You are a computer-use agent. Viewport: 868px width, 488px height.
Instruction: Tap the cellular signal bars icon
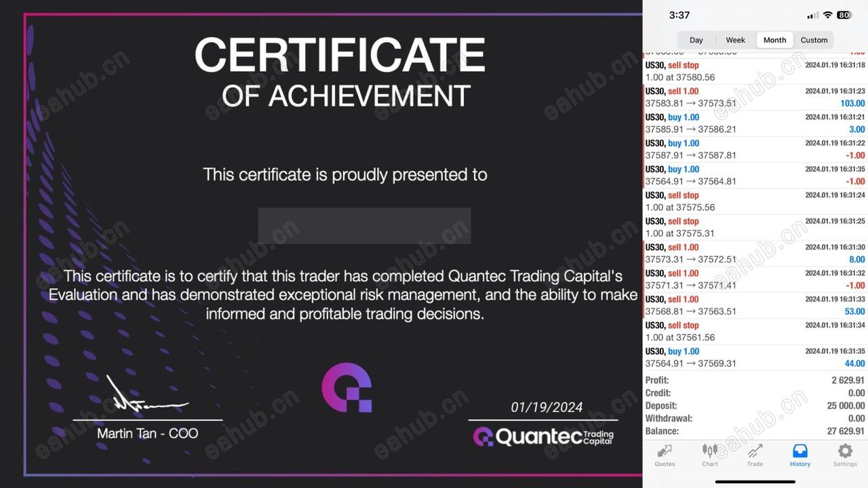pos(812,15)
